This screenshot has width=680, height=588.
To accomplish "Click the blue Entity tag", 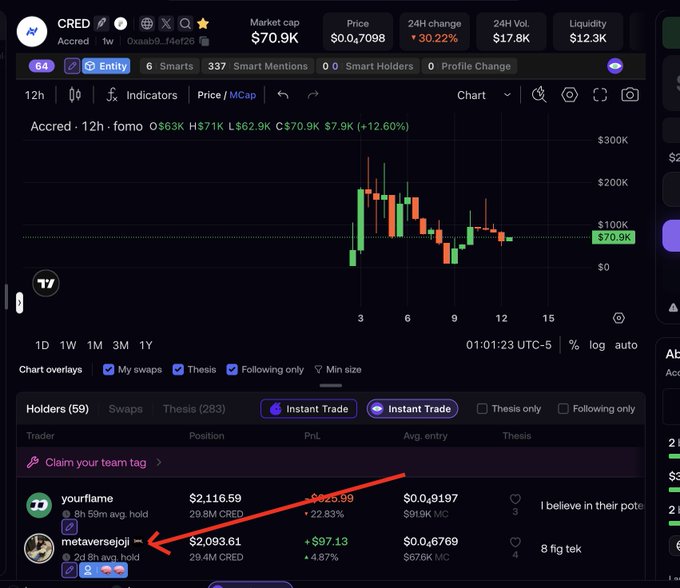I will (106, 66).
